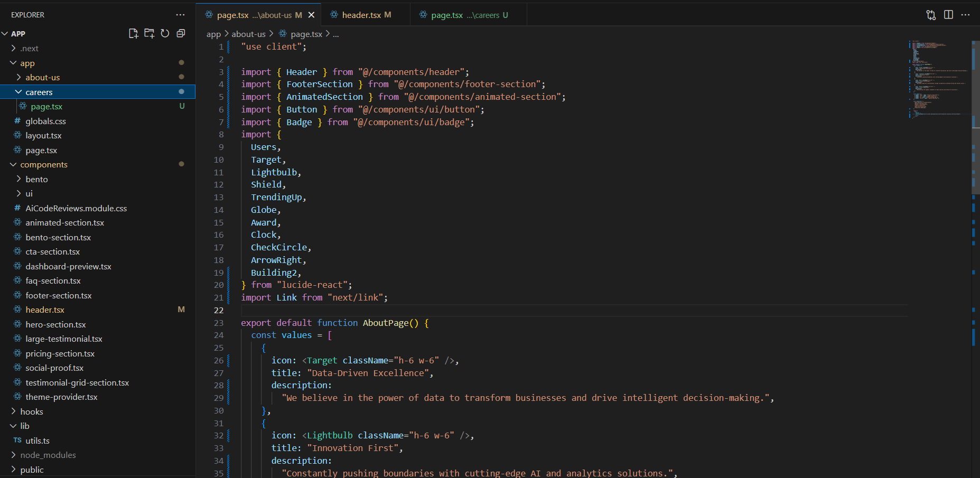Open the globals.css file
980x478 pixels.
(x=45, y=121)
